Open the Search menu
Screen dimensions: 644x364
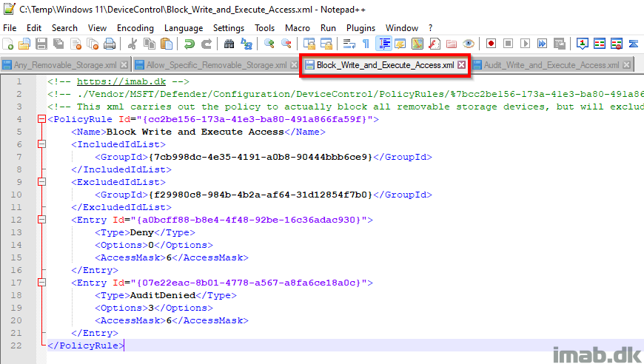click(x=64, y=28)
